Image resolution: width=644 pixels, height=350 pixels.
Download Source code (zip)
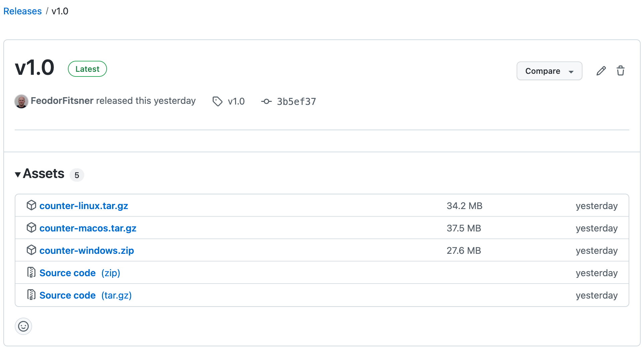(x=80, y=273)
